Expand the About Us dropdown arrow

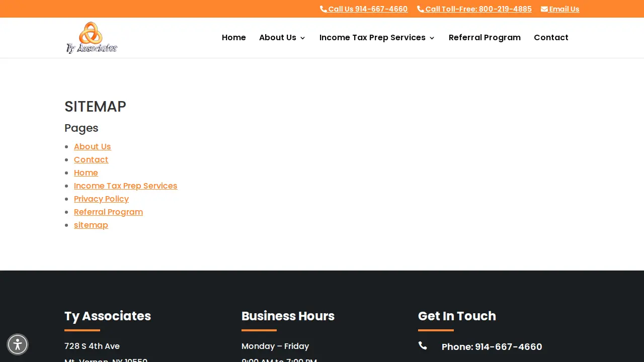point(302,38)
